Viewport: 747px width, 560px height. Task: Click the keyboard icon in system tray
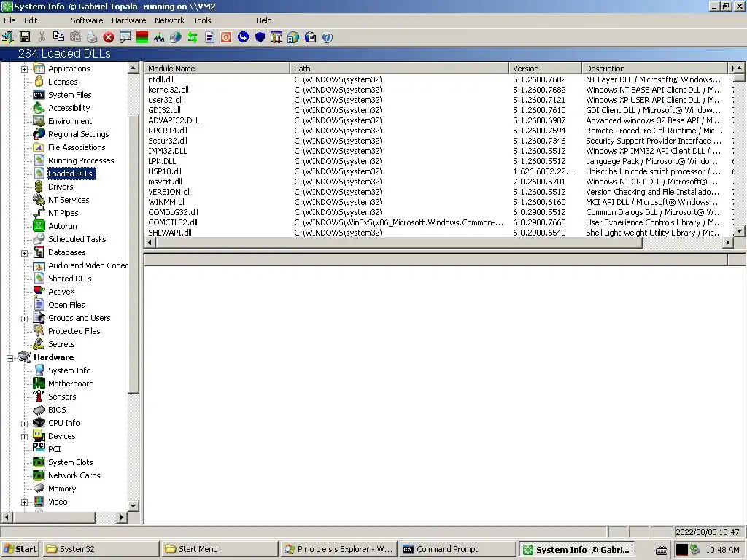[661, 550]
